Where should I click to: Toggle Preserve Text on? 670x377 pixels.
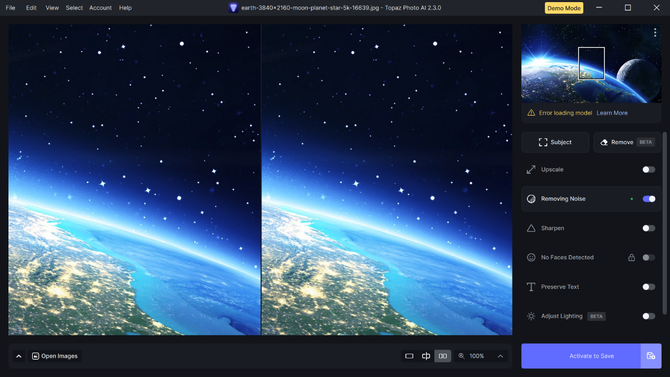click(648, 287)
